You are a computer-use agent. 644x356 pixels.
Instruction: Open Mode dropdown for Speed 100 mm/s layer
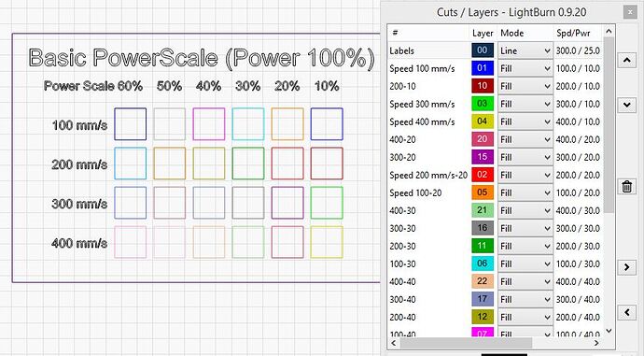525,68
